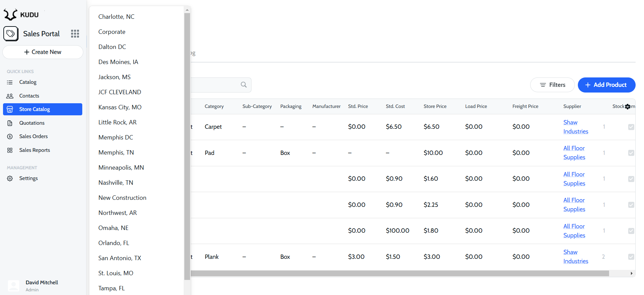Screen dimensions: 644x295
Task: Choose Memphis, TN in the store list
Action: coord(116,153)
